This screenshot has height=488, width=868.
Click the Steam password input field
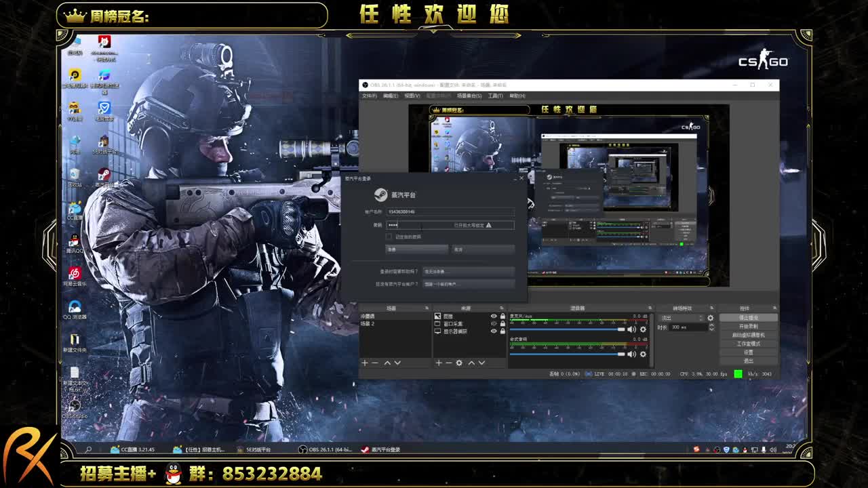pos(450,224)
